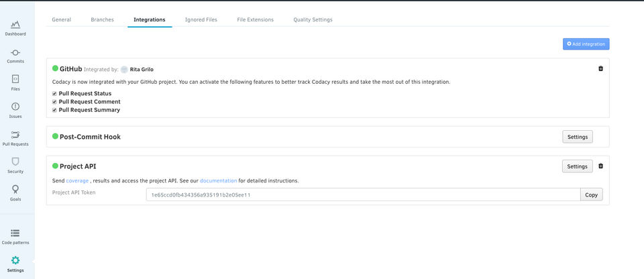Toggle Pull Request Comment checkbox
The image size is (644, 279).
point(55,102)
